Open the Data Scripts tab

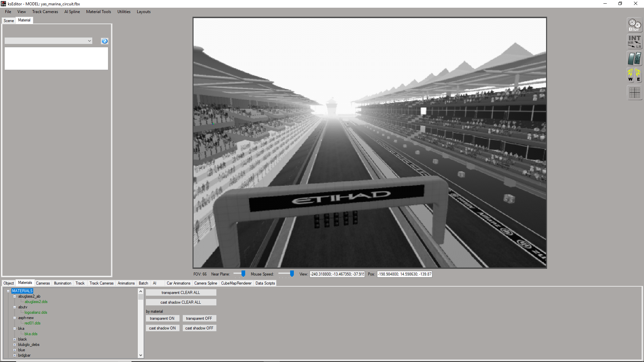coord(265,283)
